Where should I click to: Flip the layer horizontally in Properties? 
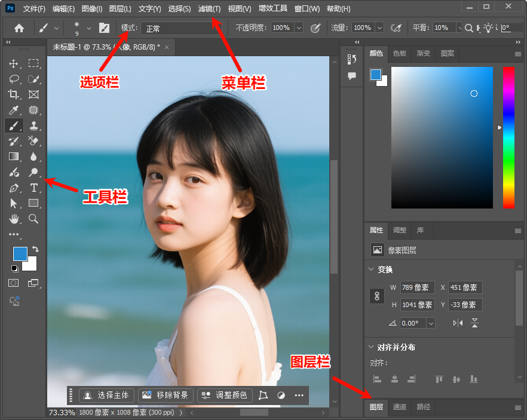458,323
